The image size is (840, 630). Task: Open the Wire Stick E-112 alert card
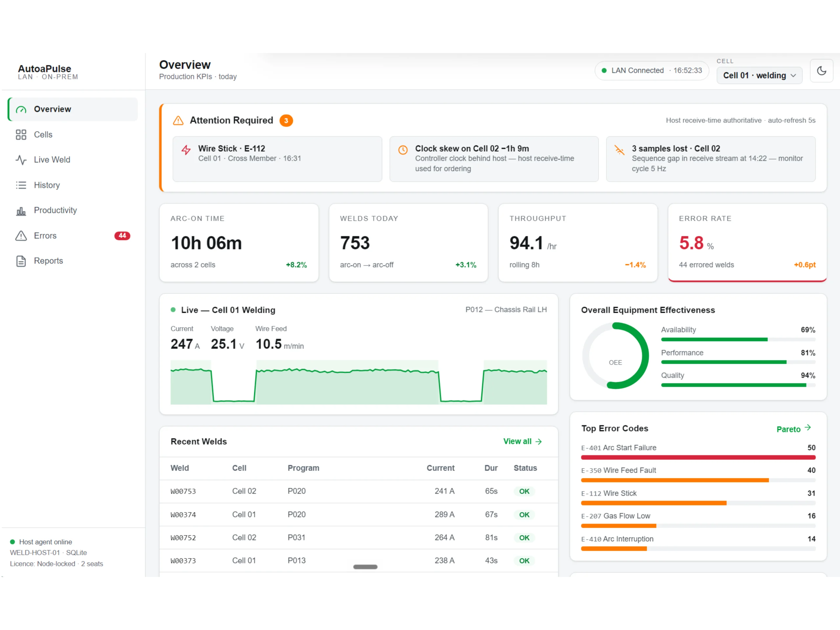[x=277, y=159]
